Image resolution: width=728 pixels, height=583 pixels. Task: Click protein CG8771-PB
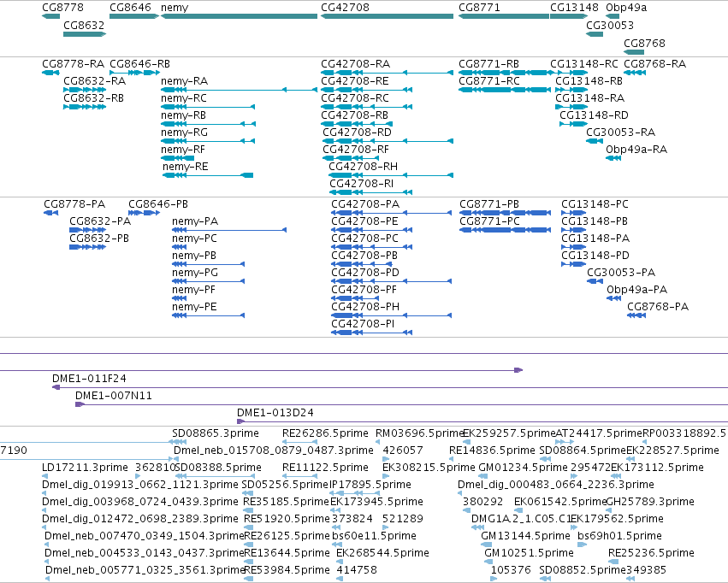click(505, 213)
